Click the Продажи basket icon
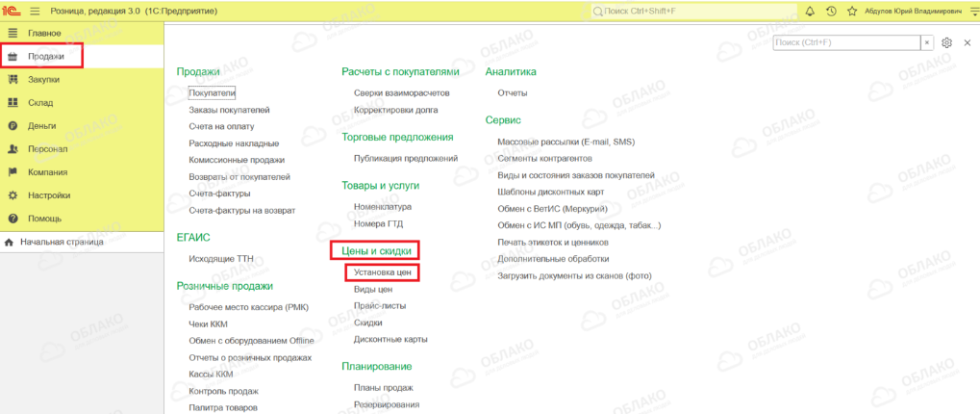980x414 pixels. coord(13,56)
